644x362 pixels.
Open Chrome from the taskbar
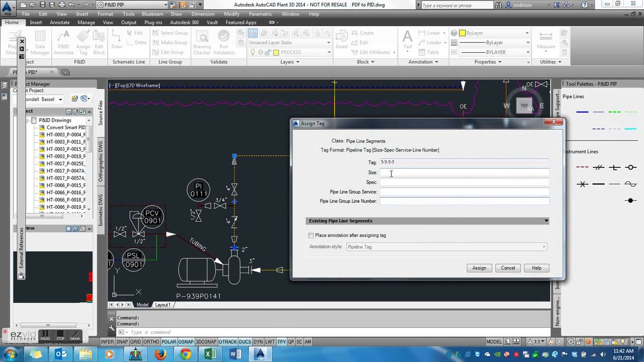click(x=186, y=354)
